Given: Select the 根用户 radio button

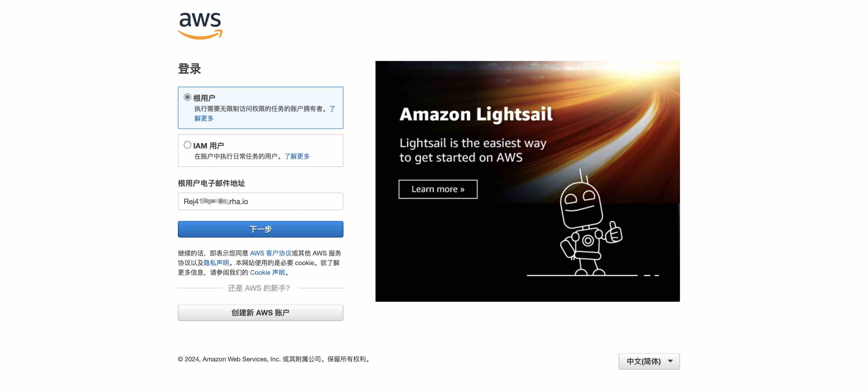Looking at the screenshot, I should point(187,97).
